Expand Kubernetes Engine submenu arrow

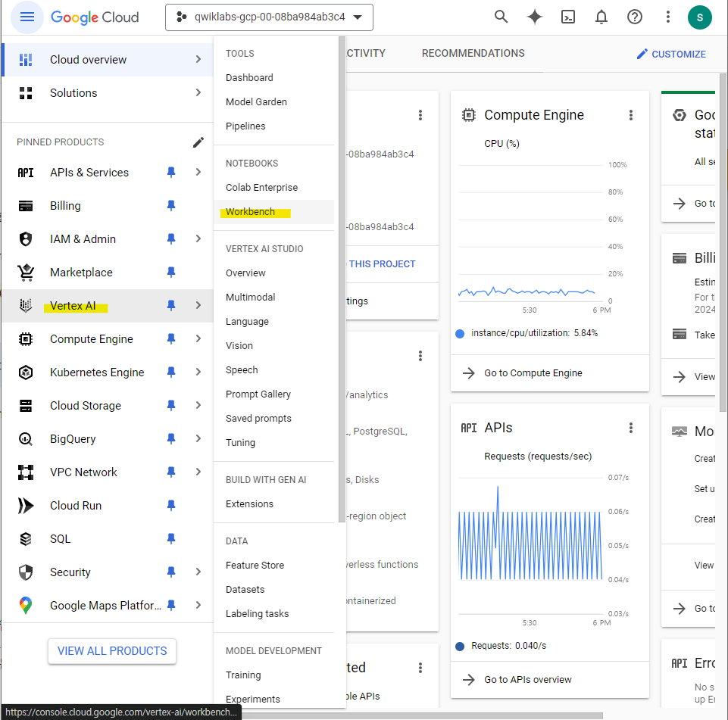pos(198,372)
